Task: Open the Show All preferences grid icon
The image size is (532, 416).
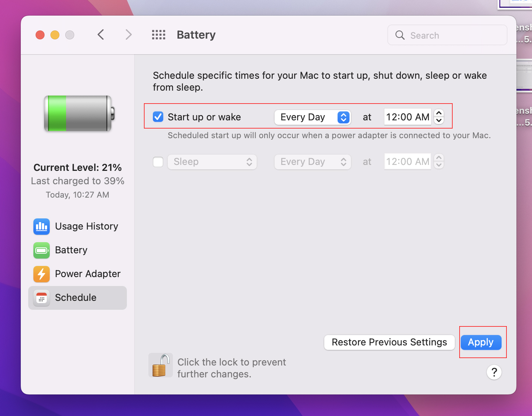Action: [x=158, y=35]
